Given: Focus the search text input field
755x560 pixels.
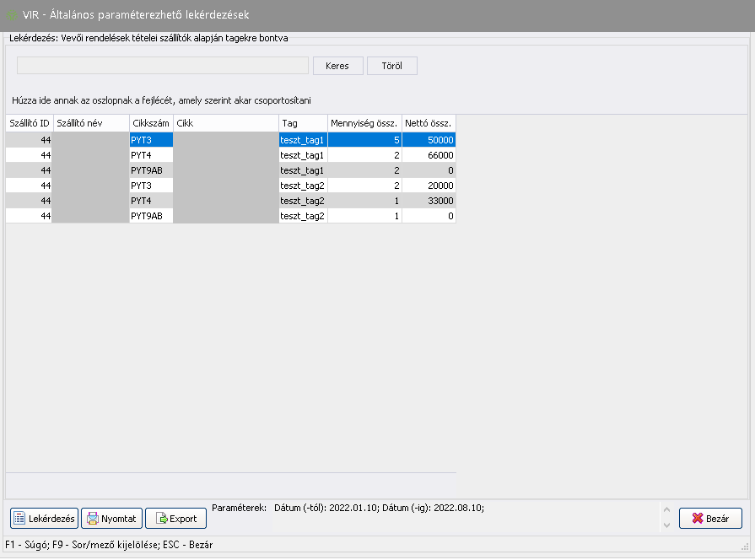Looking at the screenshot, I should pos(163,66).
